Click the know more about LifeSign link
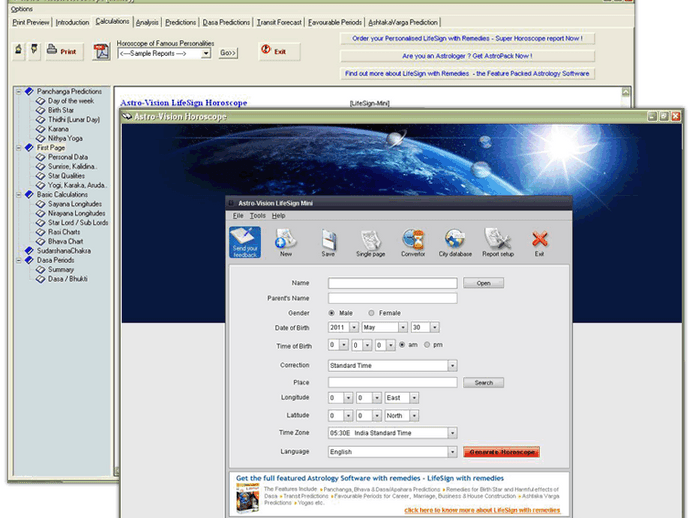 click(482, 510)
